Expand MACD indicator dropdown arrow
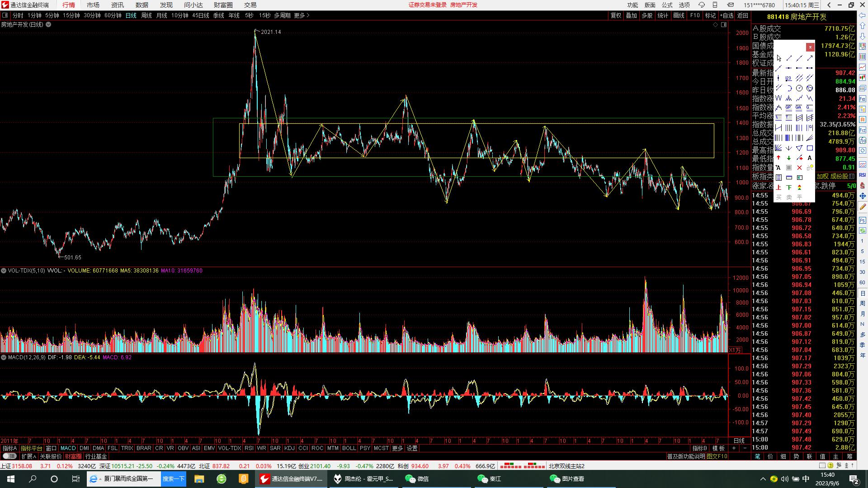Viewport: 868px width, 488px height. point(4,357)
